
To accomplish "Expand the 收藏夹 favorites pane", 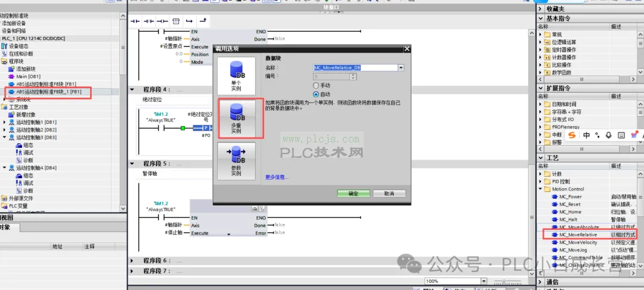I will [541, 8].
